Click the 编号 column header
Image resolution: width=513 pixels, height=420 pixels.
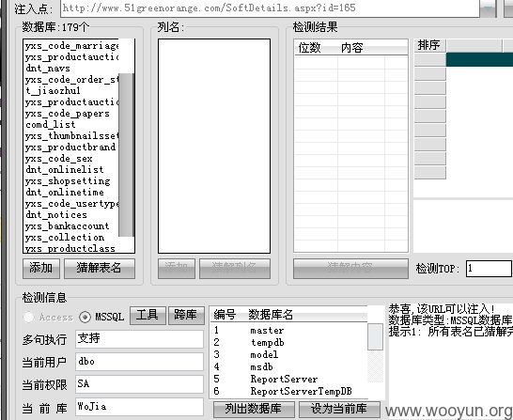(225, 315)
